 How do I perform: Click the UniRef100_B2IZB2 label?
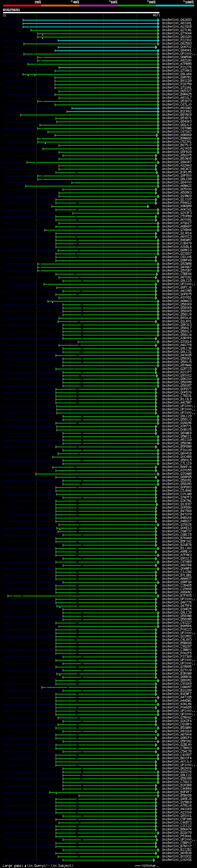177,850
